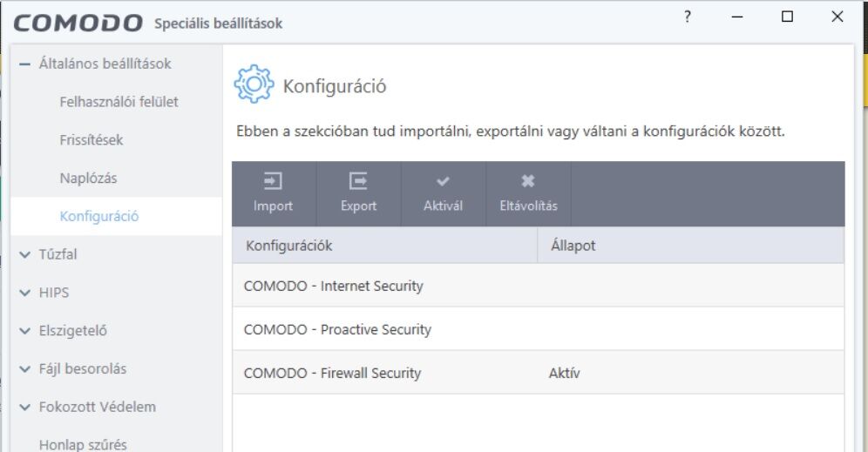Open Felhasználói felület settings

pos(119,102)
